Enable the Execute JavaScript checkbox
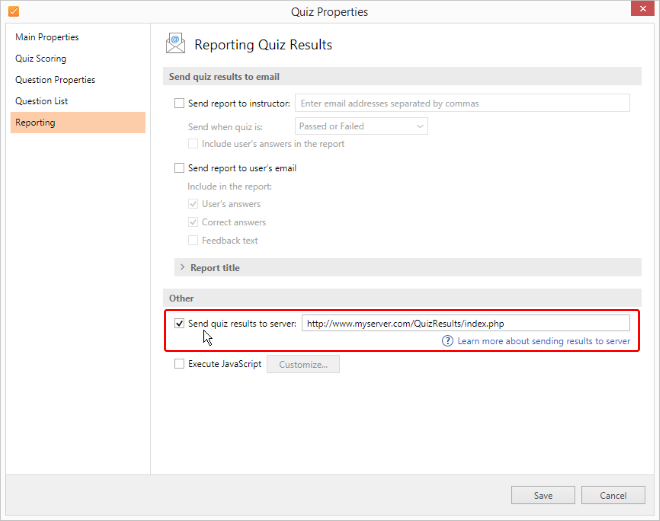 (179, 364)
